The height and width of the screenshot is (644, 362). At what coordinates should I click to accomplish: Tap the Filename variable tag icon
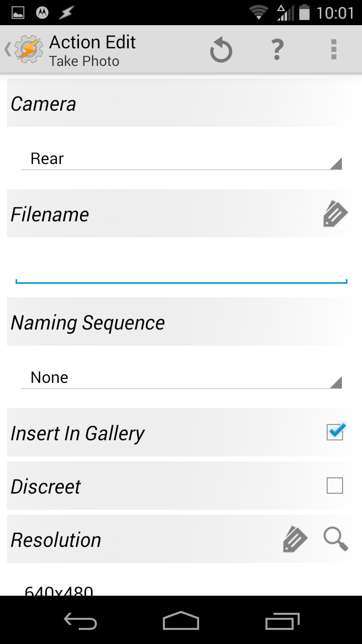click(x=335, y=214)
